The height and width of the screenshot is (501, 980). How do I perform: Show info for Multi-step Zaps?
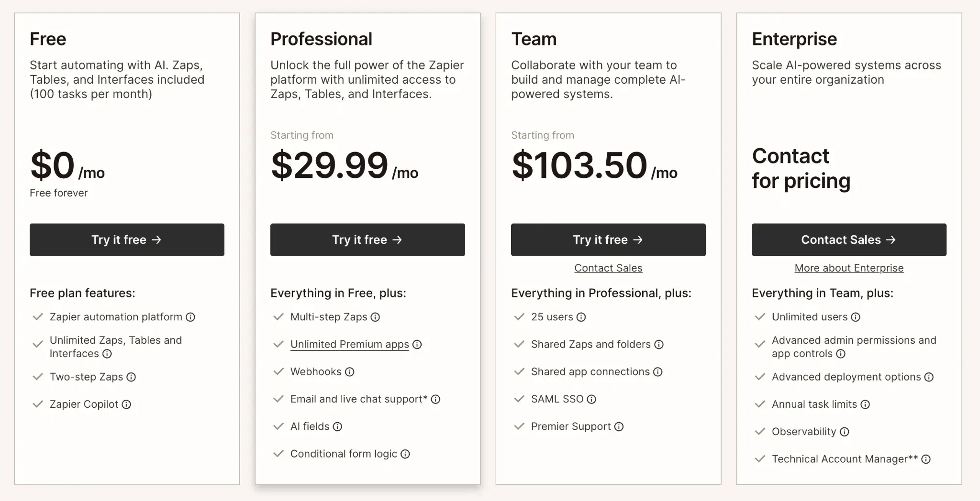pyautogui.click(x=375, y=317)
